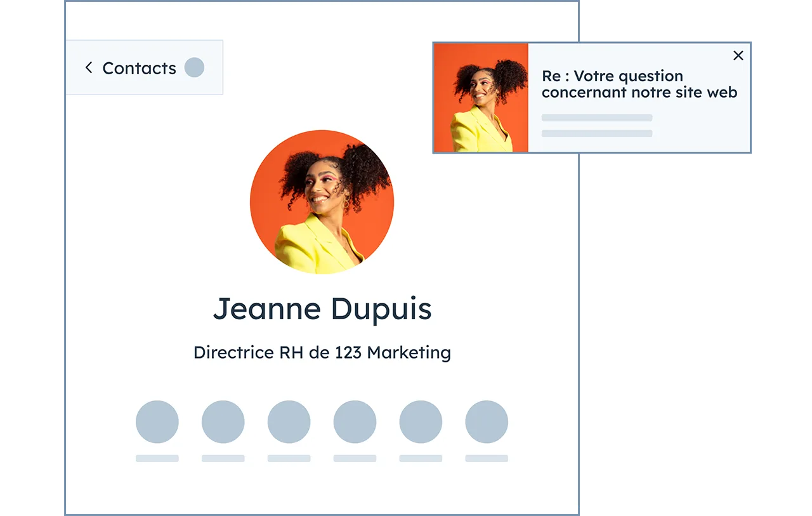
Task: Click the label bar under last action icon
Action: click(487, 458)
